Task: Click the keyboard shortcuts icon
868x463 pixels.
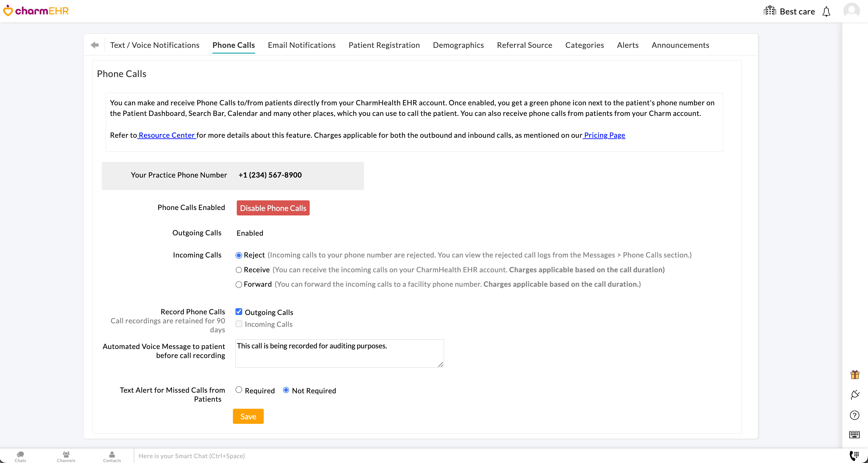Action: click(x=854, y=435)
